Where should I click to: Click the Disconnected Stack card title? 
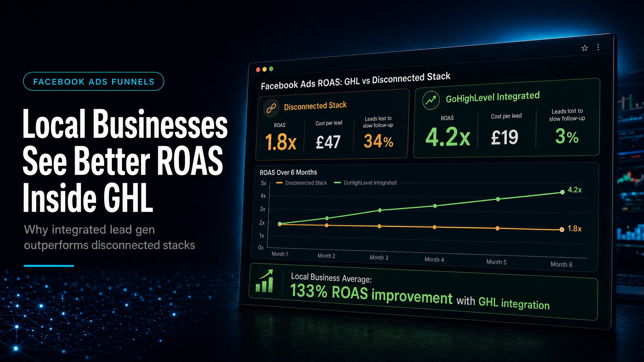(315, 106)
